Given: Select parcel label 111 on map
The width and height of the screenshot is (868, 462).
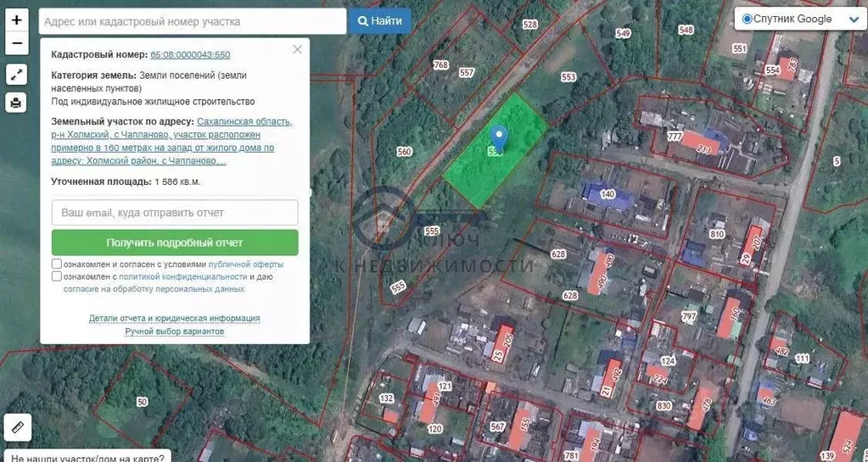Looking at the screenshot, I should click(802, 359).
